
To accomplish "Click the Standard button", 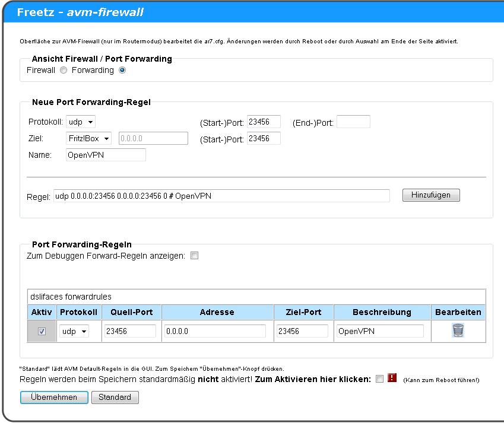I will (x=115, y=397).
